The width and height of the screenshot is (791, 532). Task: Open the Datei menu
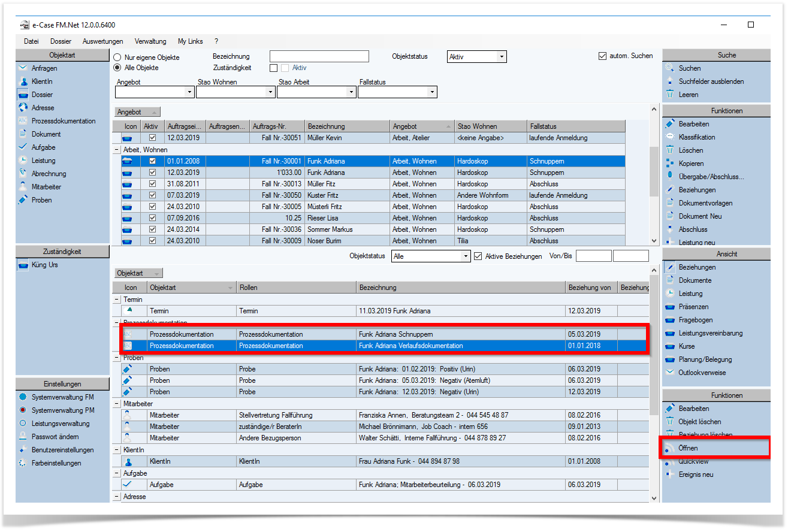tap(31, 41)
